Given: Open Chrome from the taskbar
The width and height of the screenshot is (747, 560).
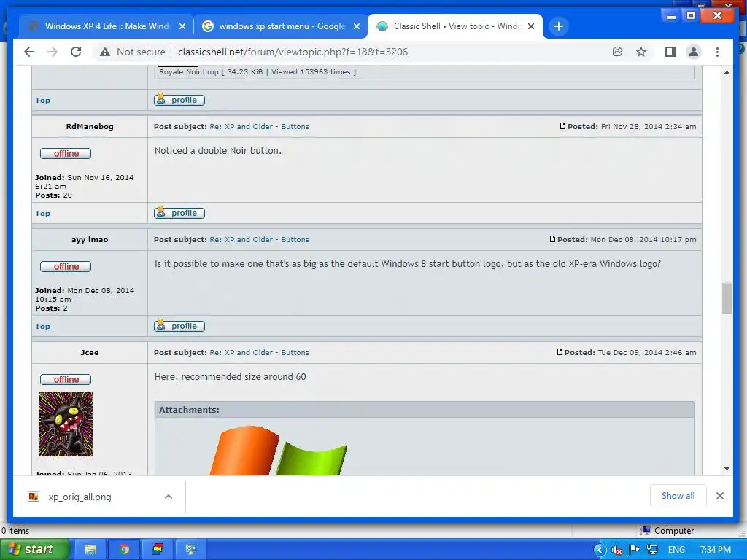Looking at the screenshot, I should pos(124,550).
